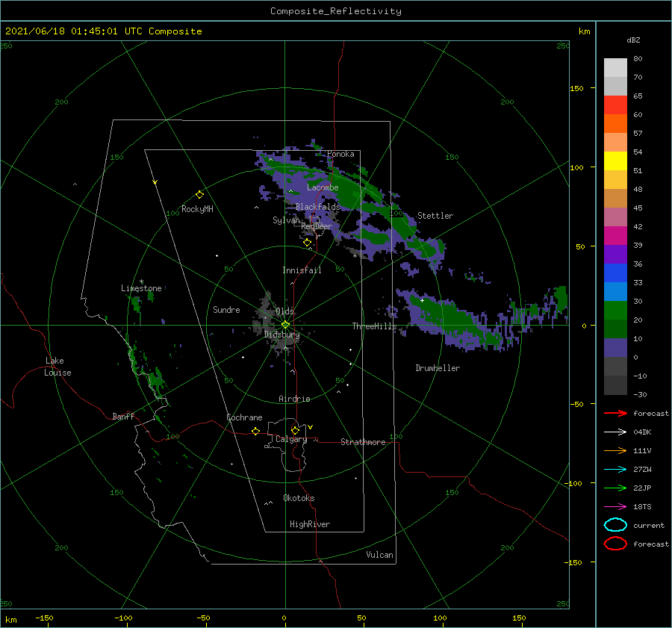Screen dimensions: 672x628
Task: Click the orange 111V arrow icon
Action: pos(615,450)
